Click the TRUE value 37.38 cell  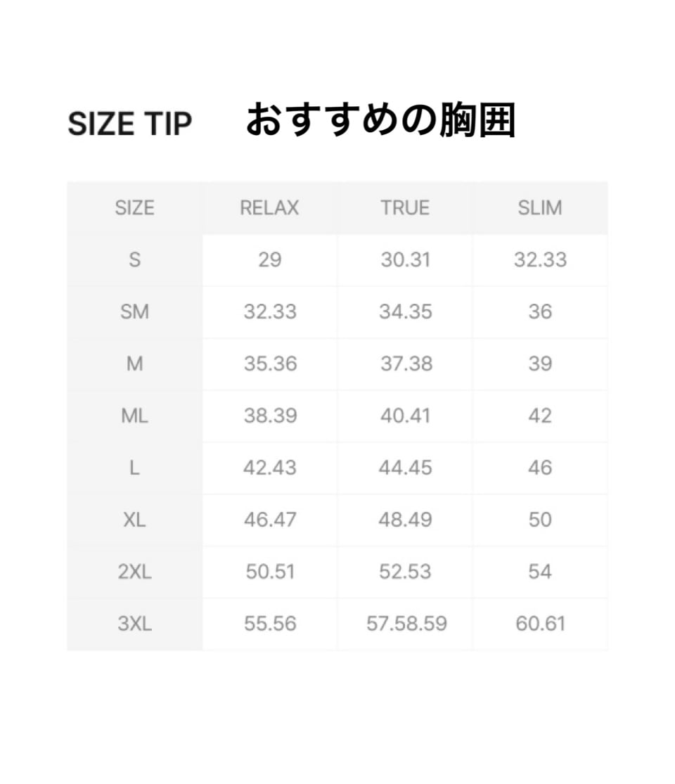point(405,364)
